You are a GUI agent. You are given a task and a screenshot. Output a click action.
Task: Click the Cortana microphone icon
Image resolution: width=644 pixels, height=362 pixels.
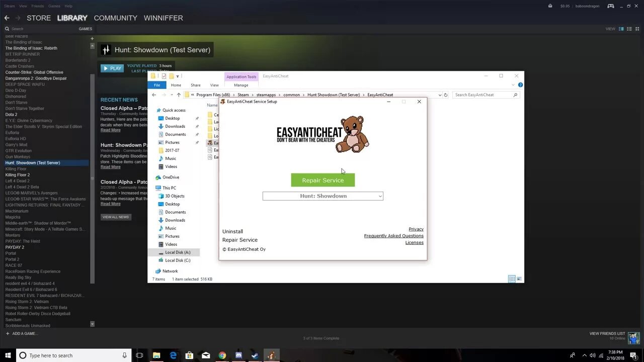125,355
